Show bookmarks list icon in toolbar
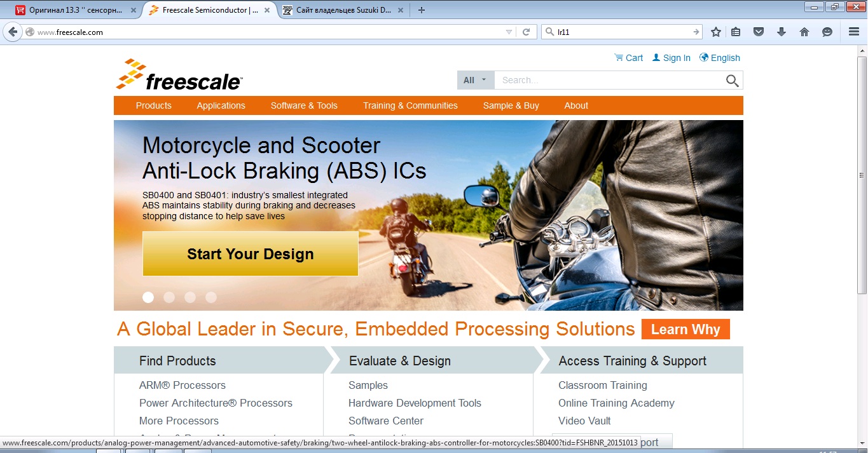The height and width of the screenshot is (453, 868). pyautogui.click(x=736, y=32)
